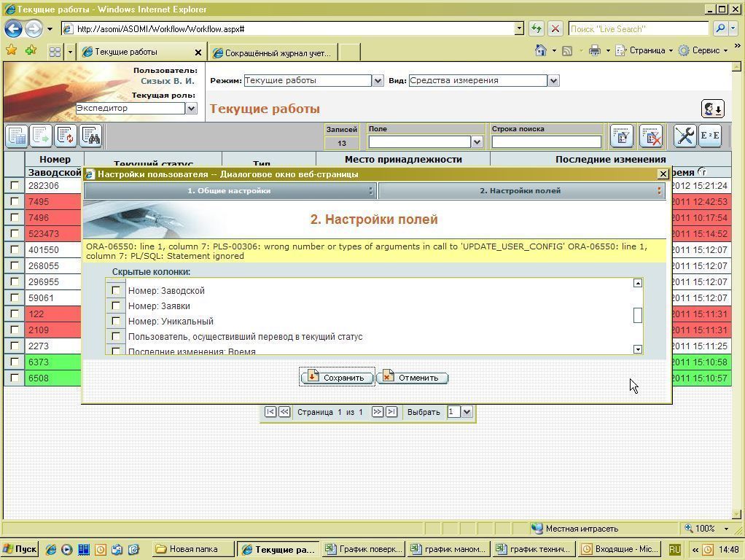This screenshot has width=745, height=560.
Task: Click the wrench user settings icon
Action: click(x=684, y=136)
